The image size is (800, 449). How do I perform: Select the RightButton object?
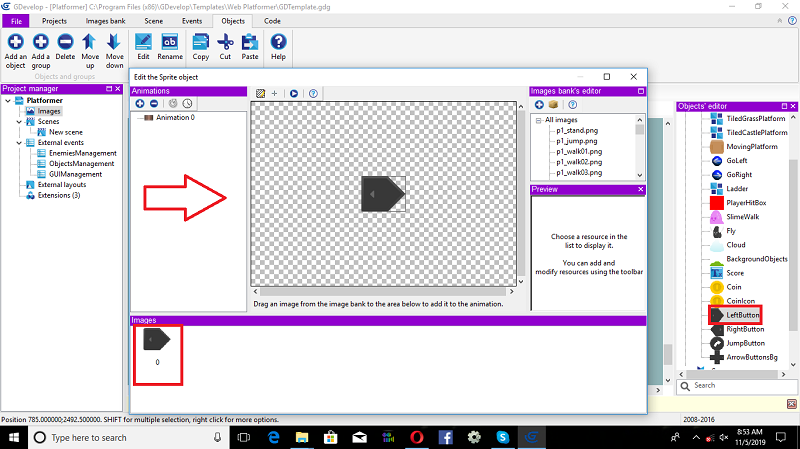(x=745, y=330)
